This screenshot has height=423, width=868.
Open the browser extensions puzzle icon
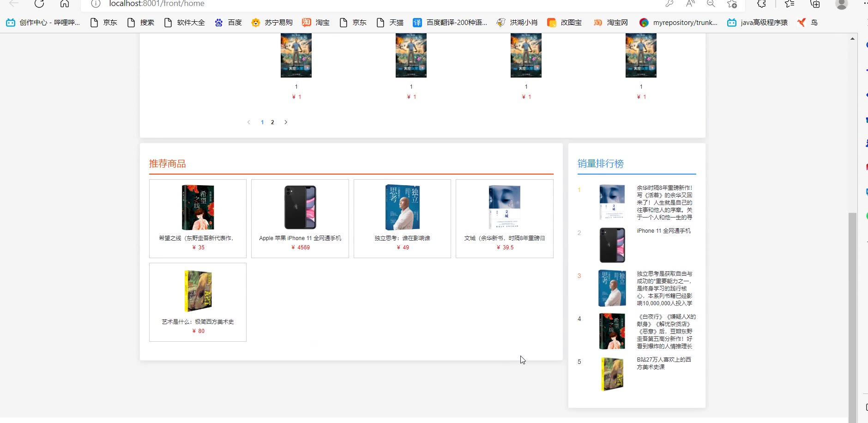(762, 4)
